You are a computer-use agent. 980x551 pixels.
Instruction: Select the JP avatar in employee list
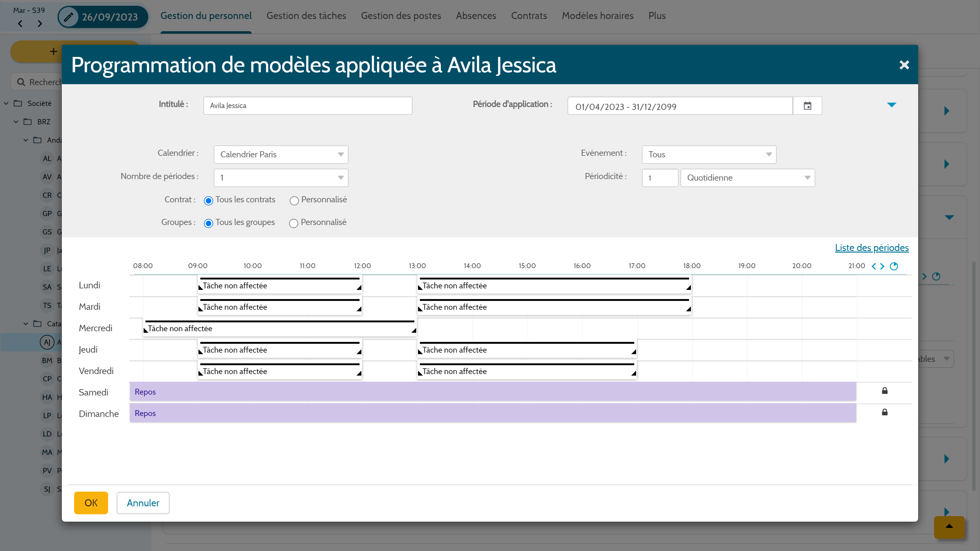(47, 250)
